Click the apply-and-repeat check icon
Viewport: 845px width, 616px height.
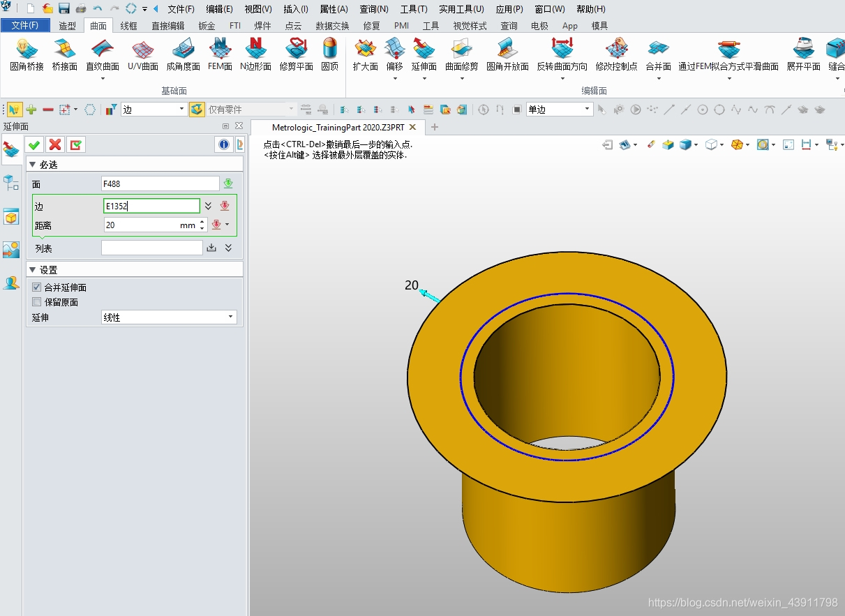click(76, 144)
